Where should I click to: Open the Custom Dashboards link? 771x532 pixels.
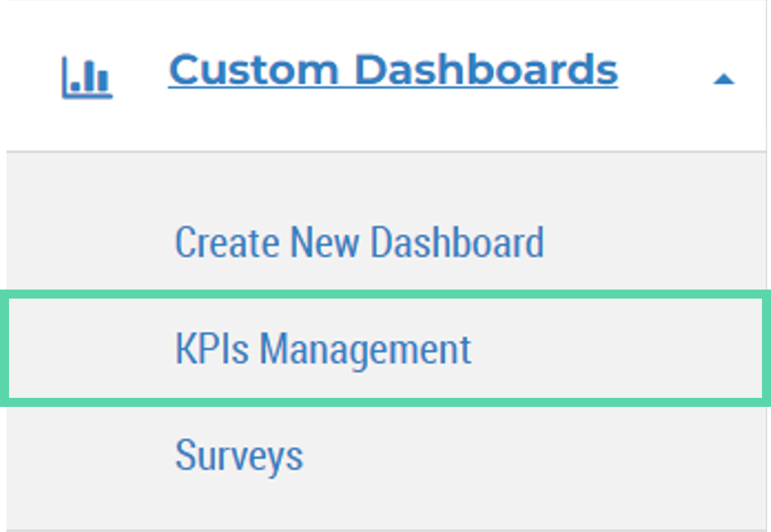[393, 70]
